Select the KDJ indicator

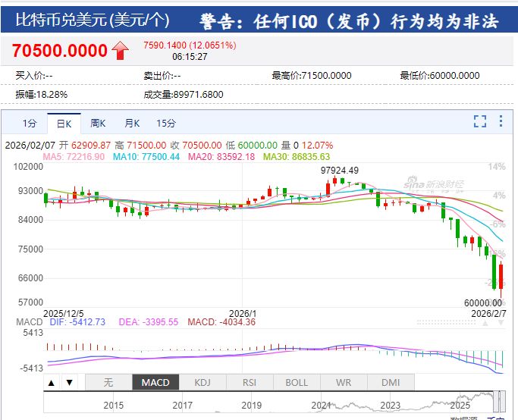pos(203,383)
